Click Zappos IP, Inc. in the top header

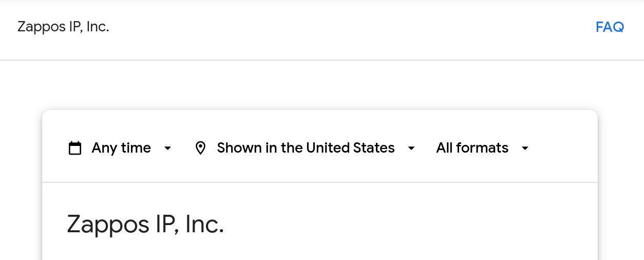63,27
